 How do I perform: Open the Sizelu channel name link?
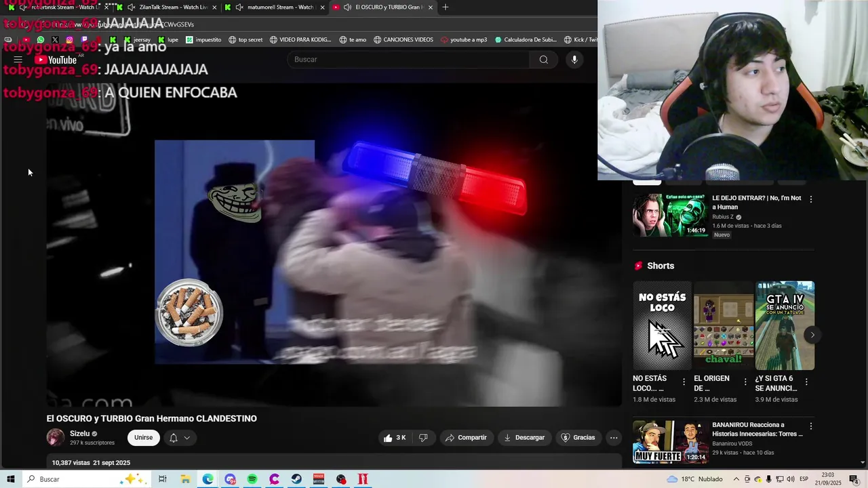click(x=79, y=434)
